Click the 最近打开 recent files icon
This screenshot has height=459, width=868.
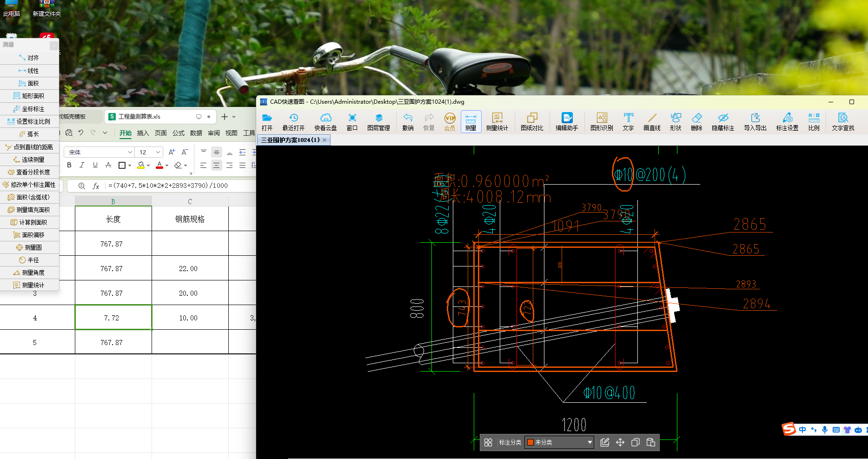pyautogui.click(x=293, y=122)
